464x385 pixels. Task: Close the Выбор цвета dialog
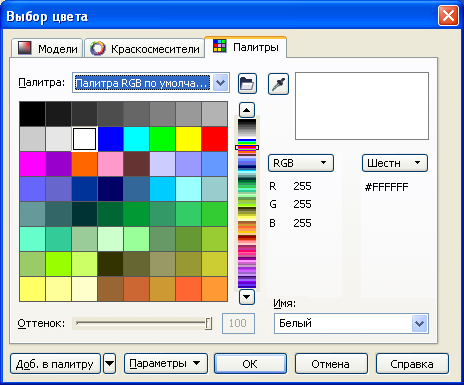(448, 16)
